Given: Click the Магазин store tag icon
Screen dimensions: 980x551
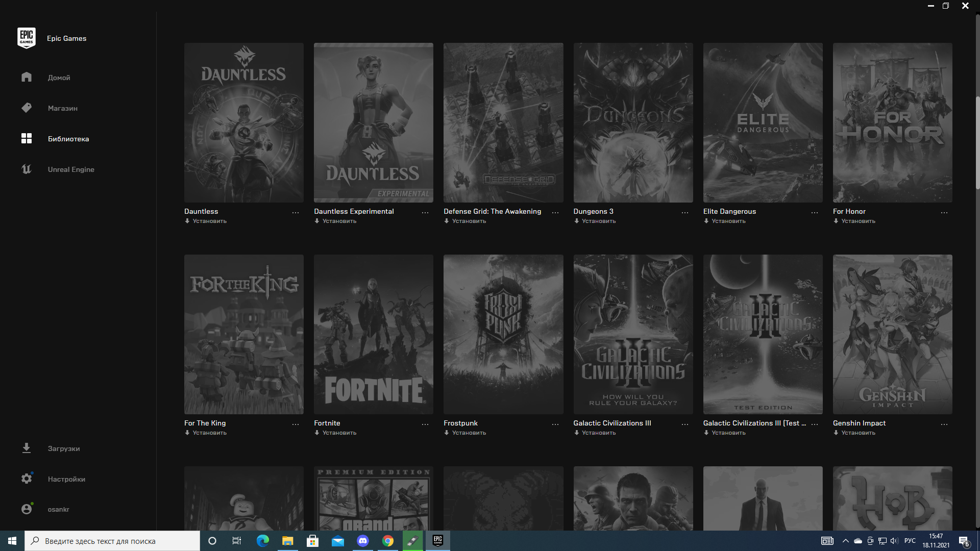Looking at the screenshot, I should (27, 108).
